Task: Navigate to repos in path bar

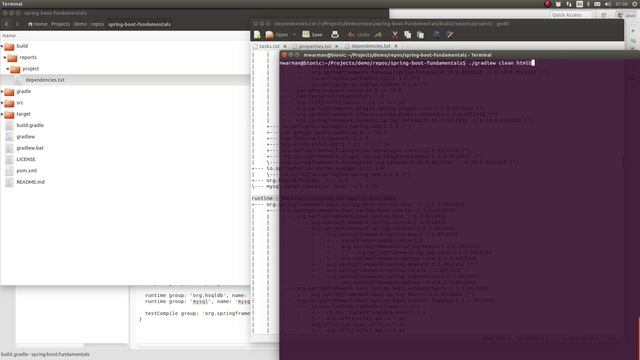Action: tap(97, 24)
